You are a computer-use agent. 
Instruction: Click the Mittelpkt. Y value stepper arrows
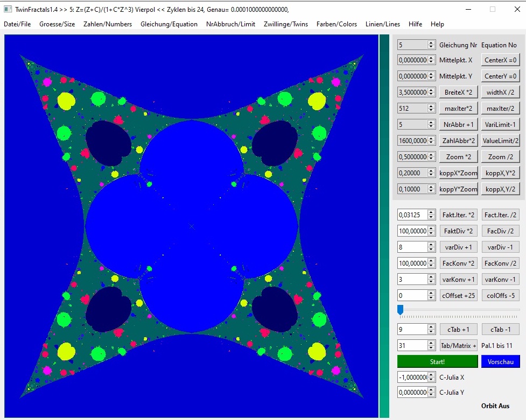point(431,76)
